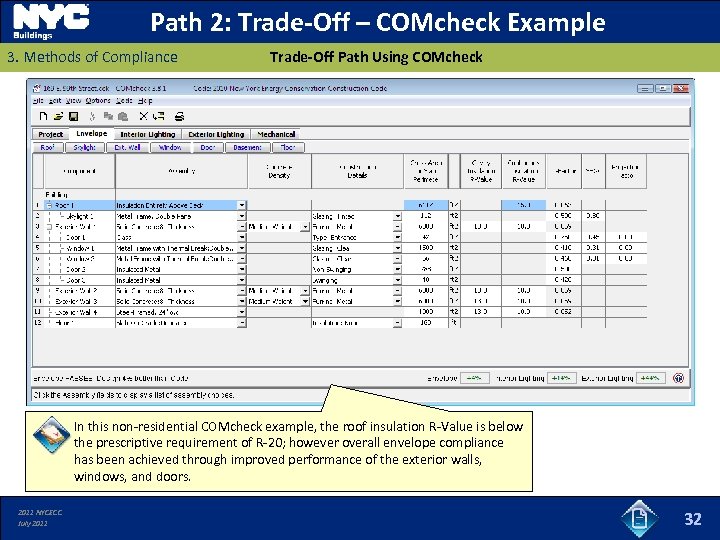Click the Interior Lighting compliance percentage box
The width and height of the screenshot is (720, 540).
coord(562,378)
